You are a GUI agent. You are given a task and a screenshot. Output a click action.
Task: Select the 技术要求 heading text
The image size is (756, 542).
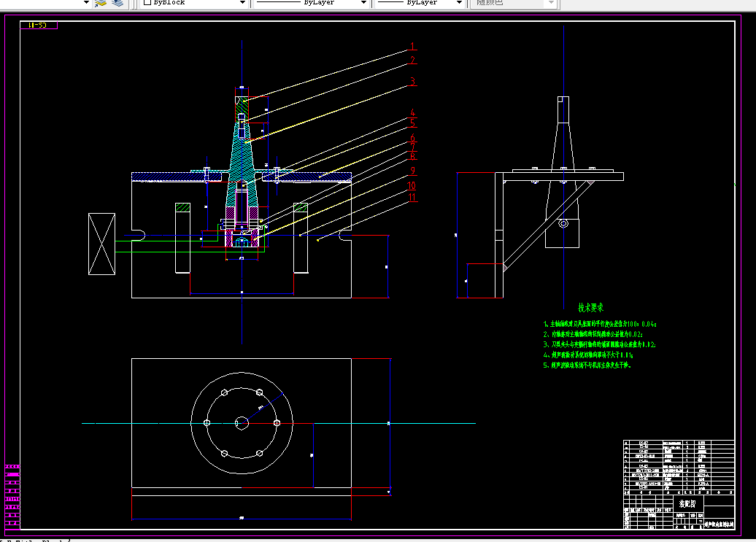pos(590,307)
